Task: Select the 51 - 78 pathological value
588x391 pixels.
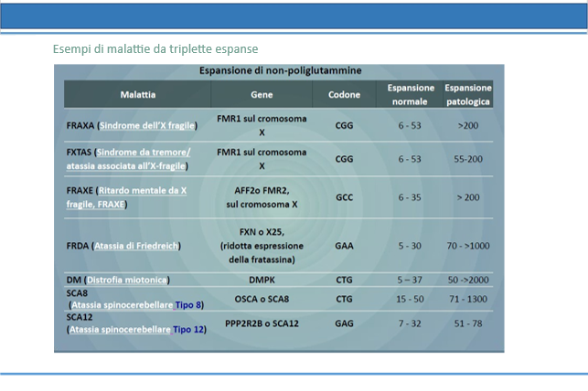Action: coord(468,323)
